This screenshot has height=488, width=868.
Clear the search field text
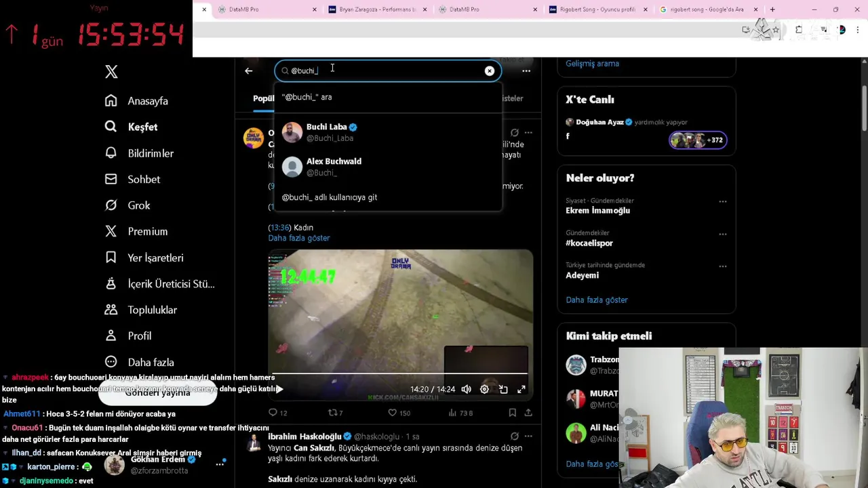pyautogui.click(x=490, y=70)
